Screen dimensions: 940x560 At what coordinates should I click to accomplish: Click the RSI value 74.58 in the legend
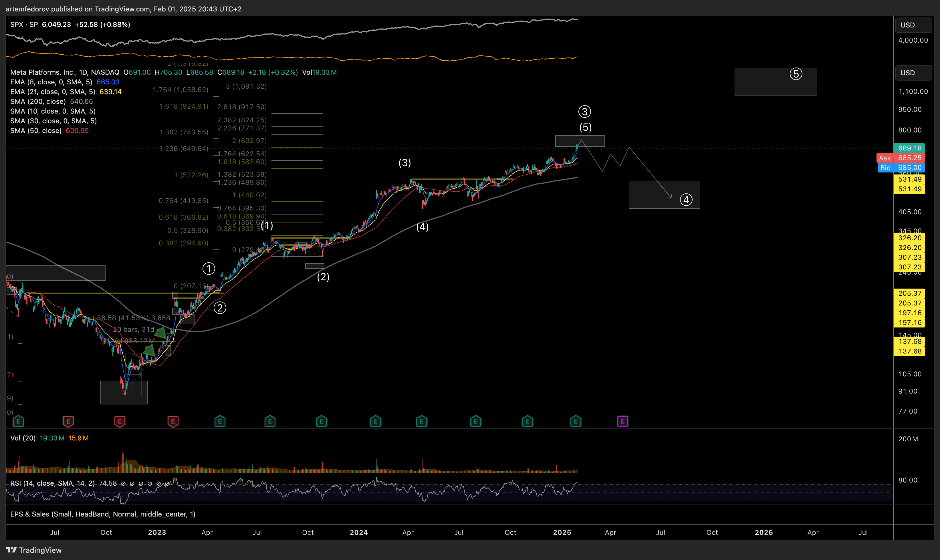click(x=108, y=483)
